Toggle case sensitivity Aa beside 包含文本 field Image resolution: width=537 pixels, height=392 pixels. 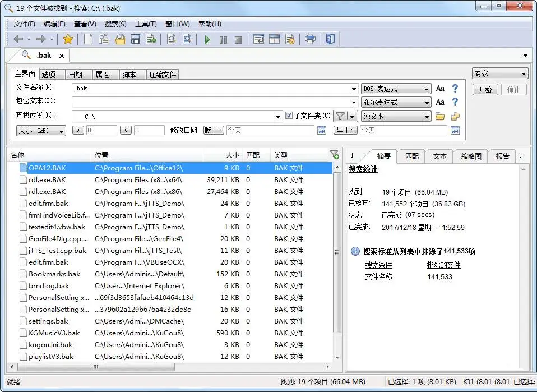tap(441, 102)
